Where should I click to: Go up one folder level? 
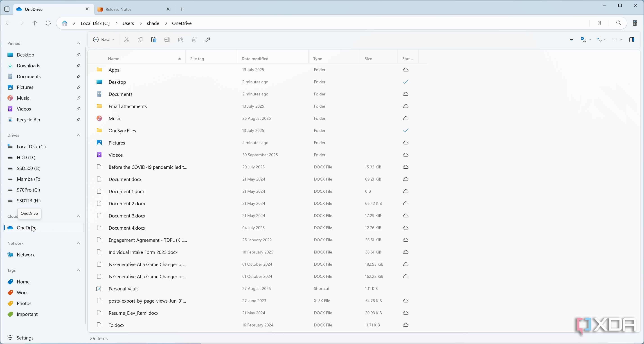pos(35,23)
